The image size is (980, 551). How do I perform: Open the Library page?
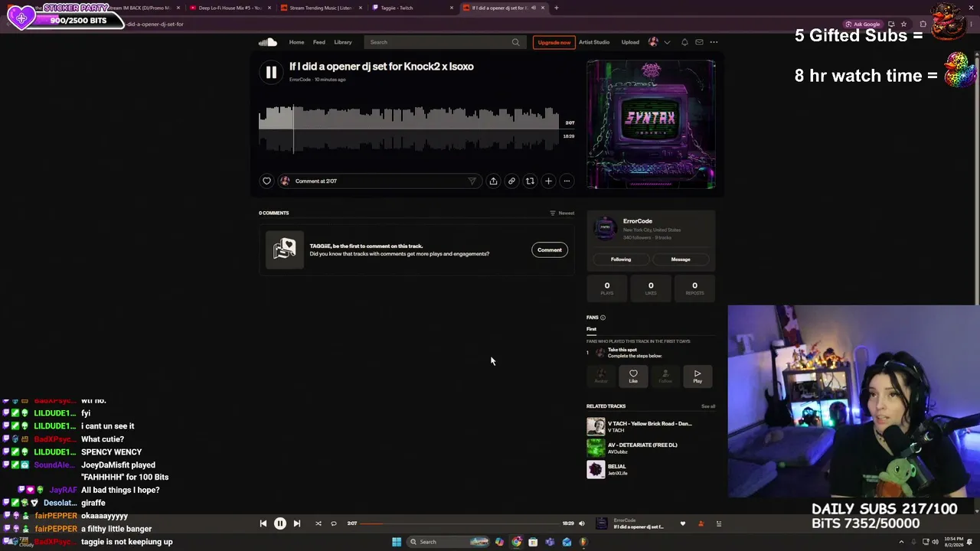[343, 42]
